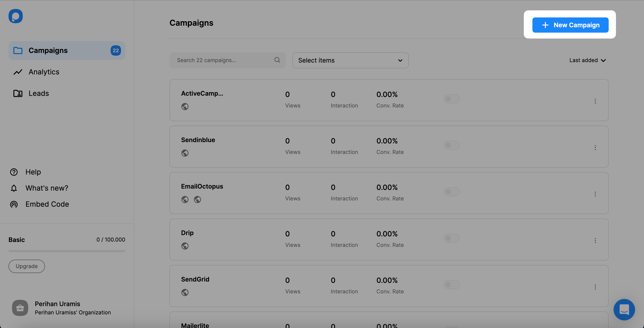
Task: Click the organization briefcase avatar icon
Action: pos(20,308)
